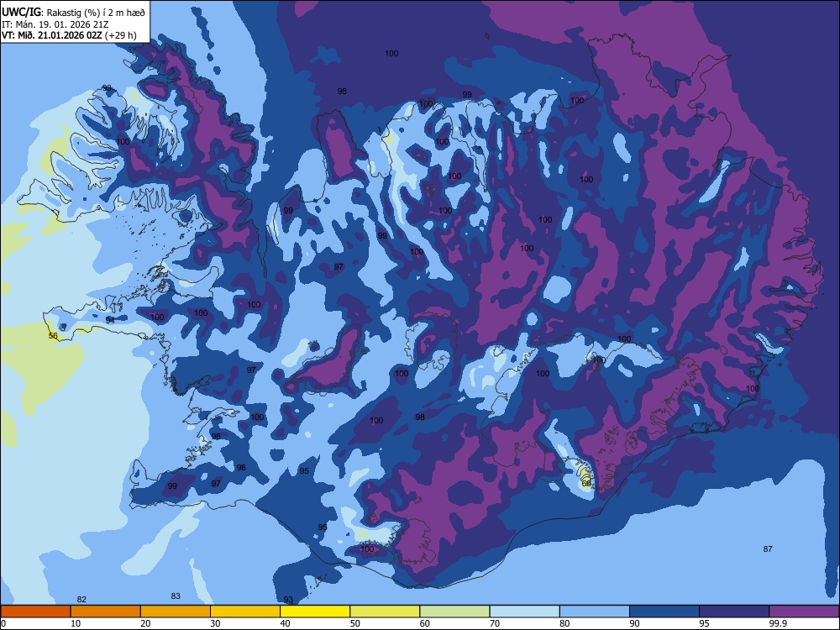Click the '56' humidity value on the map
840x630 pixels.
pos(53,336)
